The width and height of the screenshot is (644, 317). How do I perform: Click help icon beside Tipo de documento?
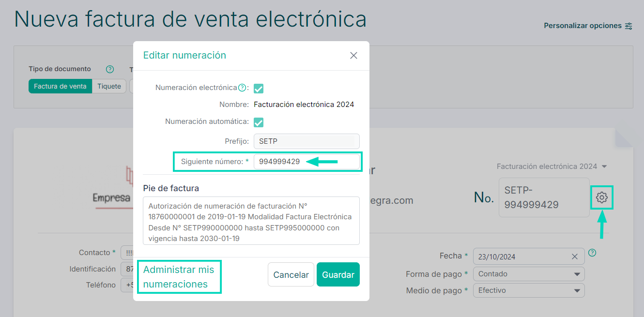(x=110, y=69)
